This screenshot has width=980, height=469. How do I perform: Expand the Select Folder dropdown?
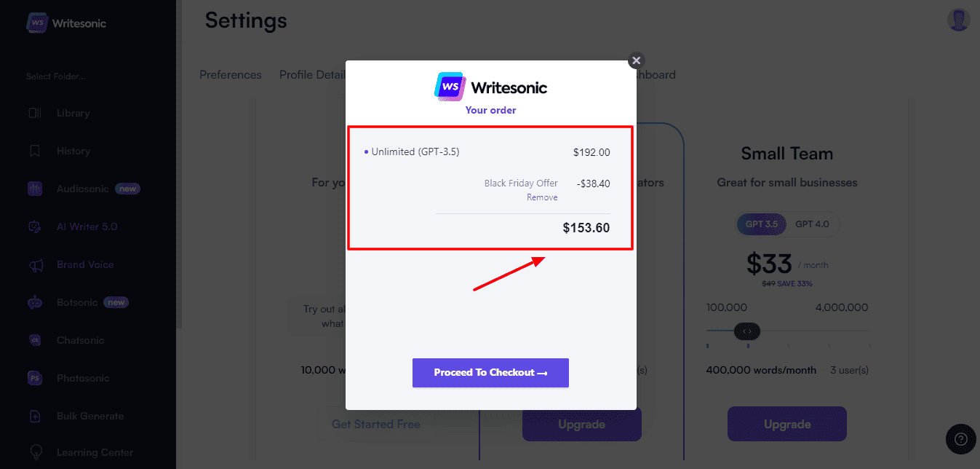pos(56,76)
